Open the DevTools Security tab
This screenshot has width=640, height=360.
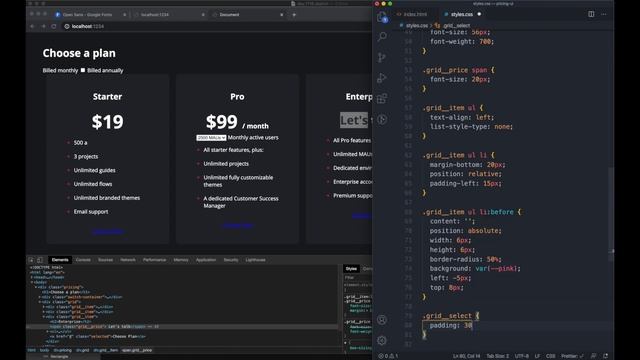(231, 260)
